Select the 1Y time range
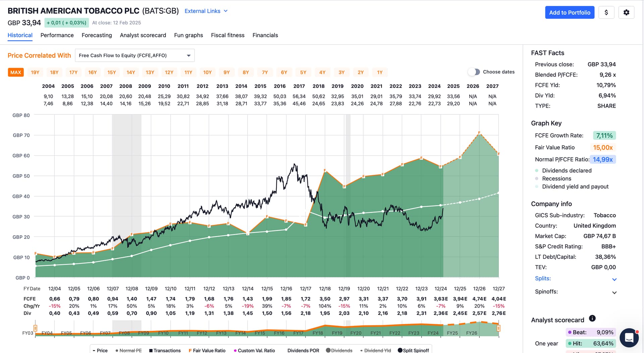 click(380, 72)
